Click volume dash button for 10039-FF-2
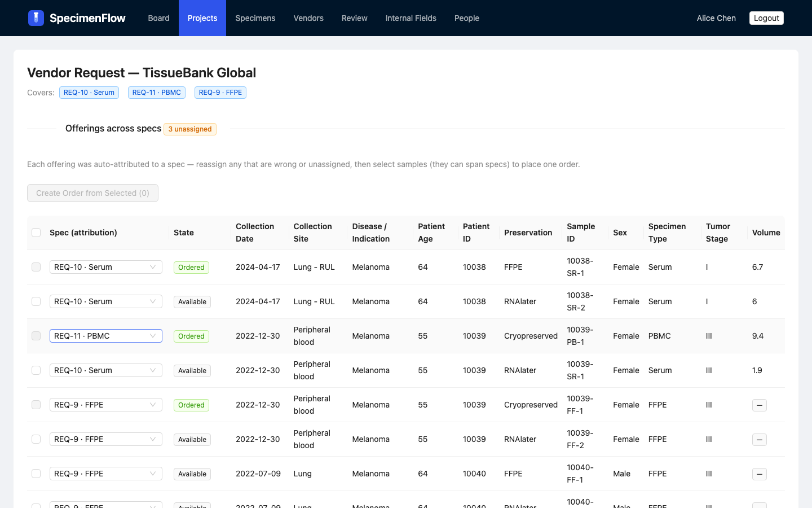This screenshot has height=508, width=812. pos(760,440)
